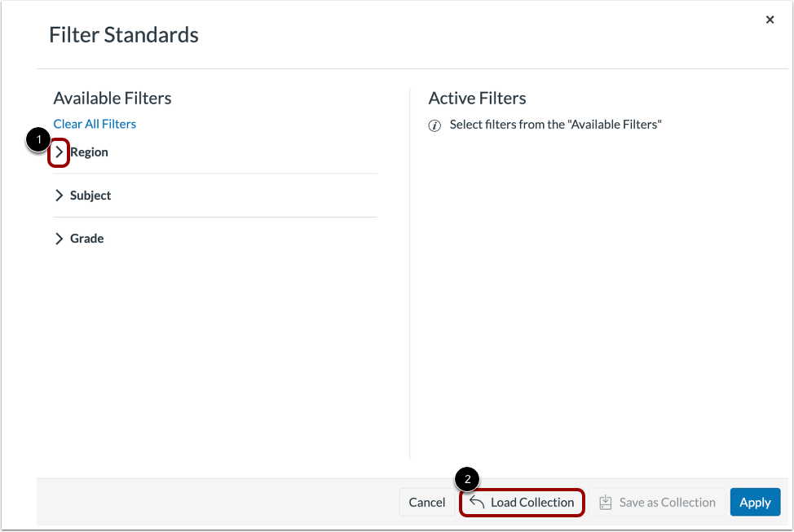The image size is (794, 532).
Task: Click the Load Collection text
Action: pyautogui.click(x=532, y=502)
